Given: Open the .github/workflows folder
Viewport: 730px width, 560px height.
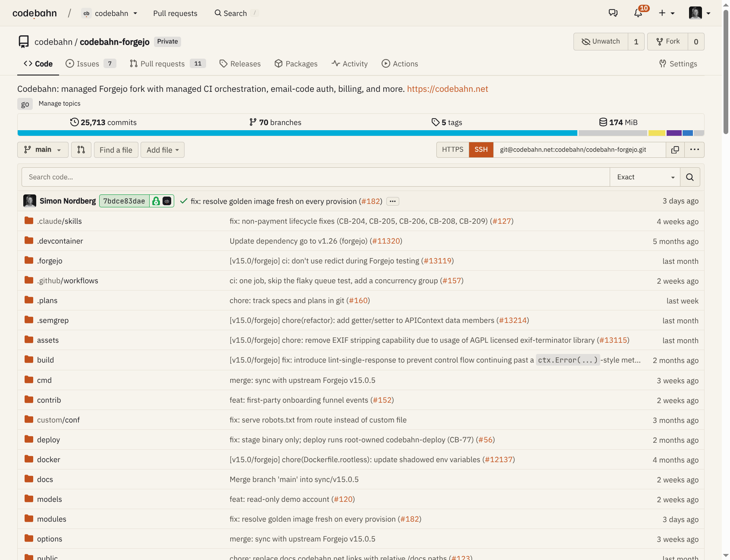Looking at the screenshot, I should pos(68,281).
